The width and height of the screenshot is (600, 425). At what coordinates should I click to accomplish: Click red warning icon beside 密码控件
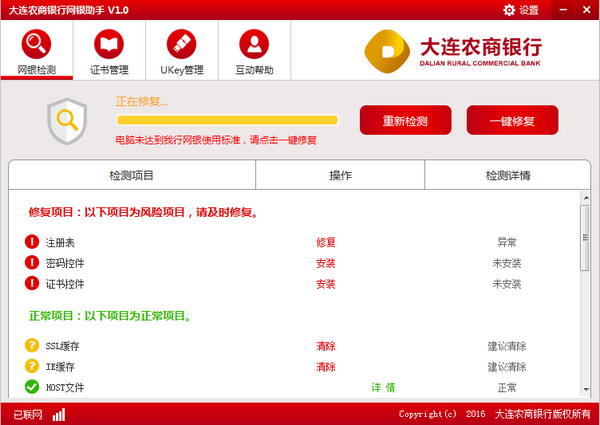tap(32, 262)
